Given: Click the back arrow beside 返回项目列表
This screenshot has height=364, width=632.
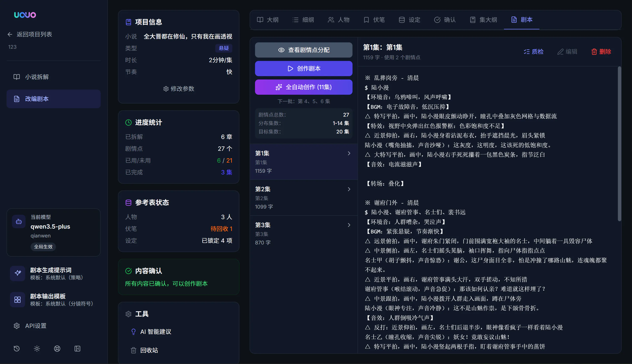Looking at the screenshot, I should pos(10,34).
